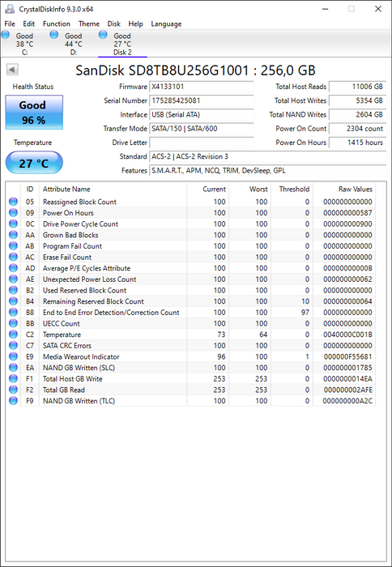Click the status orb for Temperature attribute row
The width and height of the screenshot is (392, 567).
13,335
